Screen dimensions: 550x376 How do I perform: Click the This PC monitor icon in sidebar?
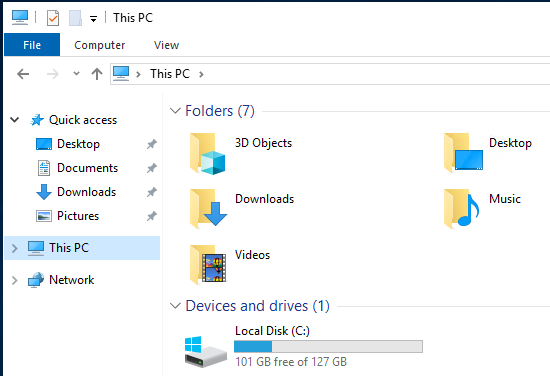click(x=36, y=248)
